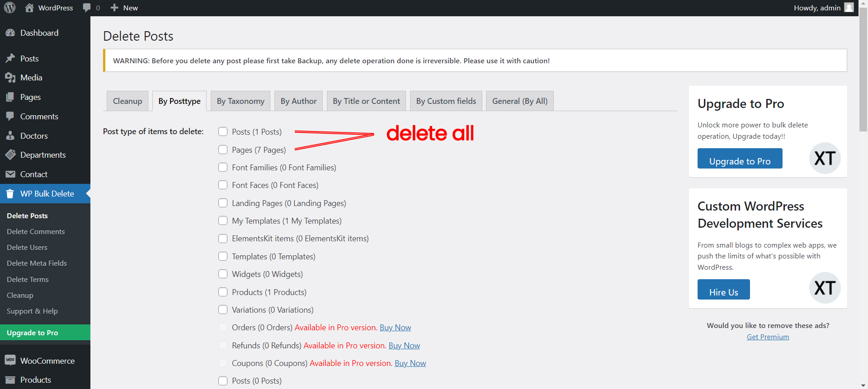Click the scrollbar up arrow
This screenshot has width=868, height=389.
(x=863, y=4)
